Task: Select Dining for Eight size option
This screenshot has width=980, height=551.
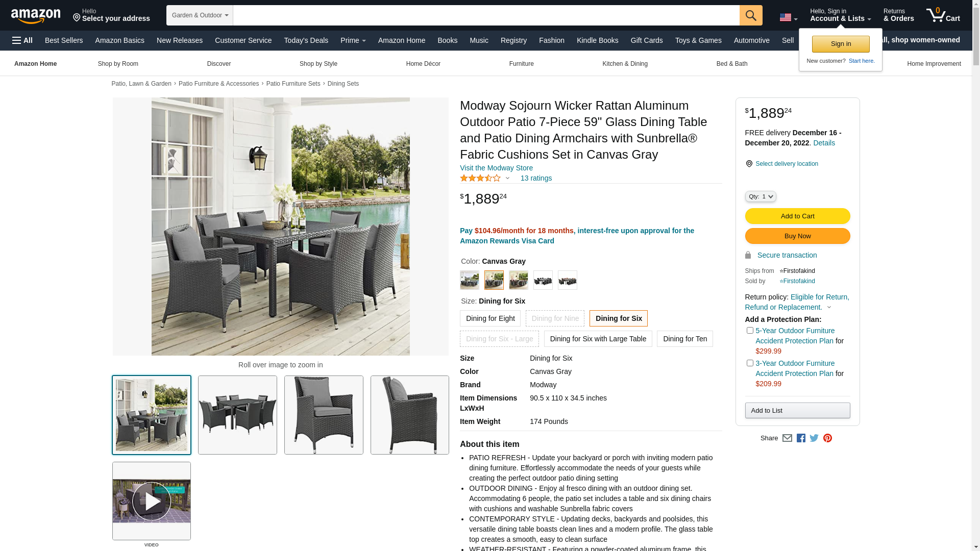Action: click(490, 318)
